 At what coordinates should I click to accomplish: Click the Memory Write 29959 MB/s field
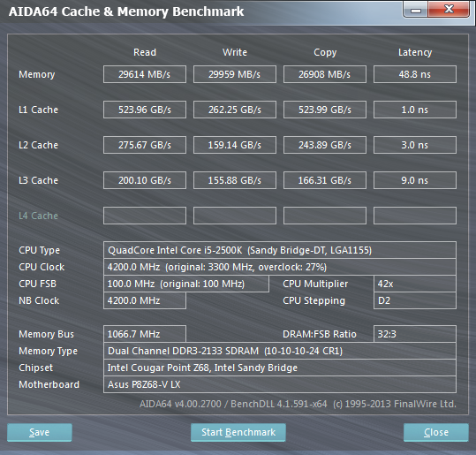[x=235, y=74]
